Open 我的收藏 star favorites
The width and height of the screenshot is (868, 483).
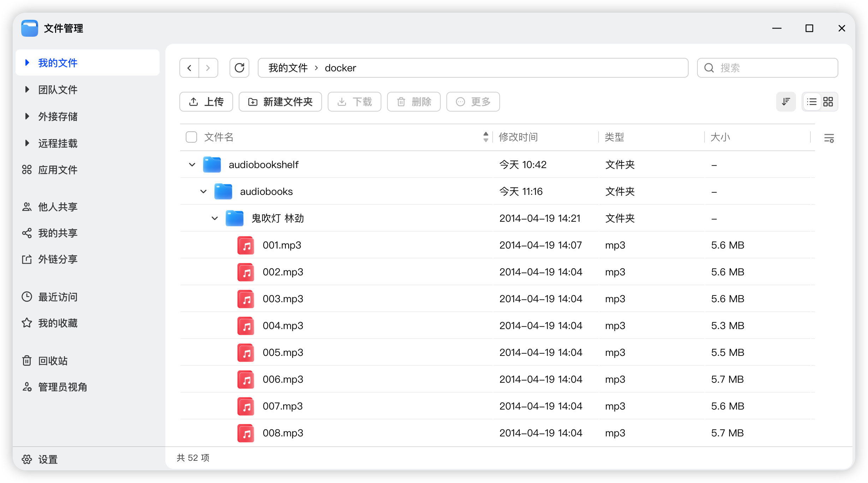click(x=57, y=323)
